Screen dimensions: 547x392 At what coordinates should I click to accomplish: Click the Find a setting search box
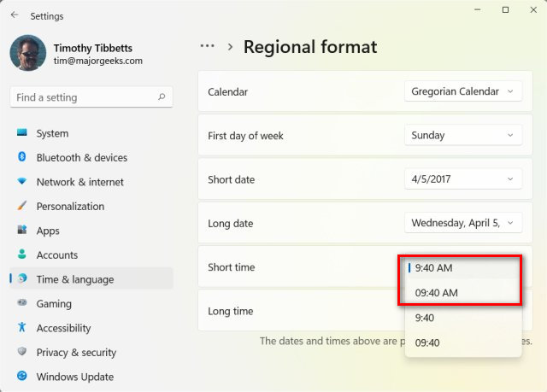pos(84,97)
